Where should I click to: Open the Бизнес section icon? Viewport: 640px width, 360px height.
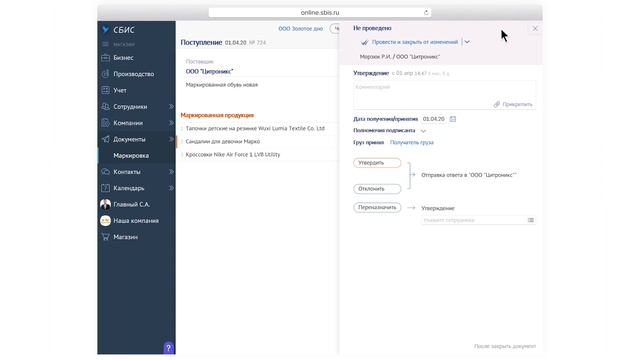click(x=105, y=58)
